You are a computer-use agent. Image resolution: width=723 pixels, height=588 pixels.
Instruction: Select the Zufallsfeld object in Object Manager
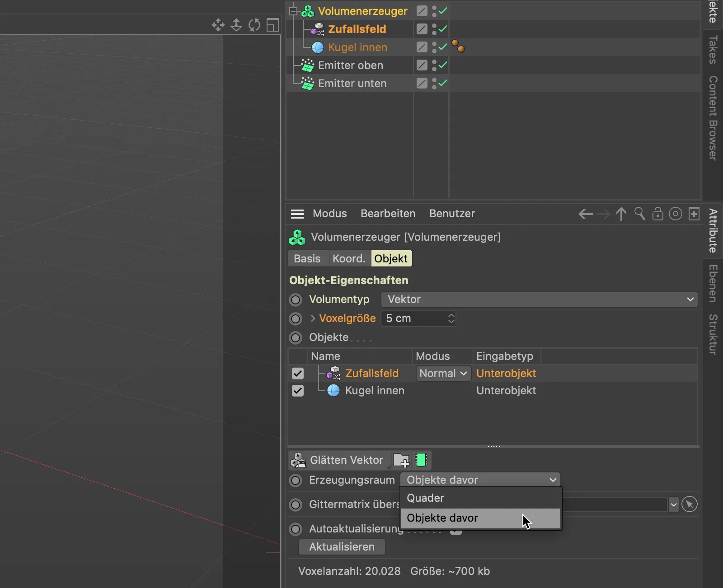tap(357, 29)
